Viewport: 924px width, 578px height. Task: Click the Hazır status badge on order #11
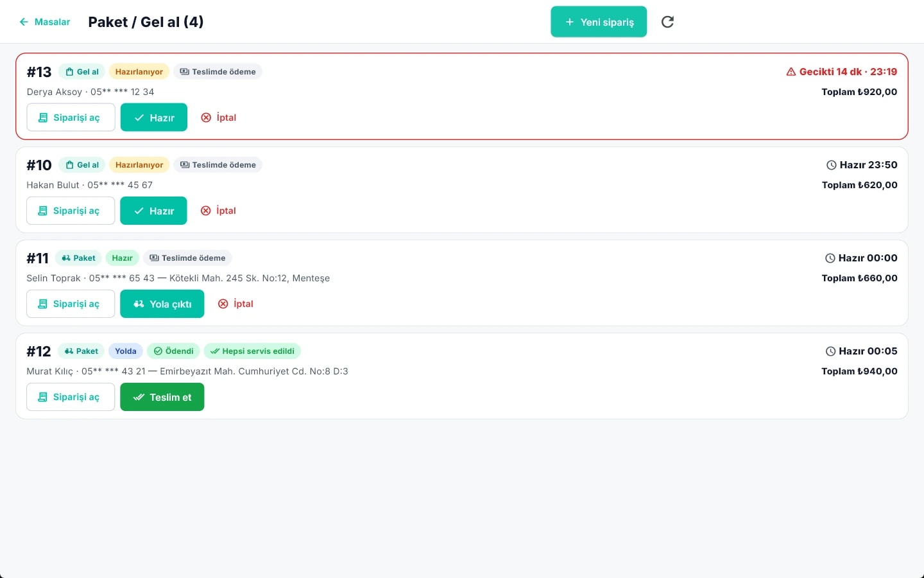[122, 258]
